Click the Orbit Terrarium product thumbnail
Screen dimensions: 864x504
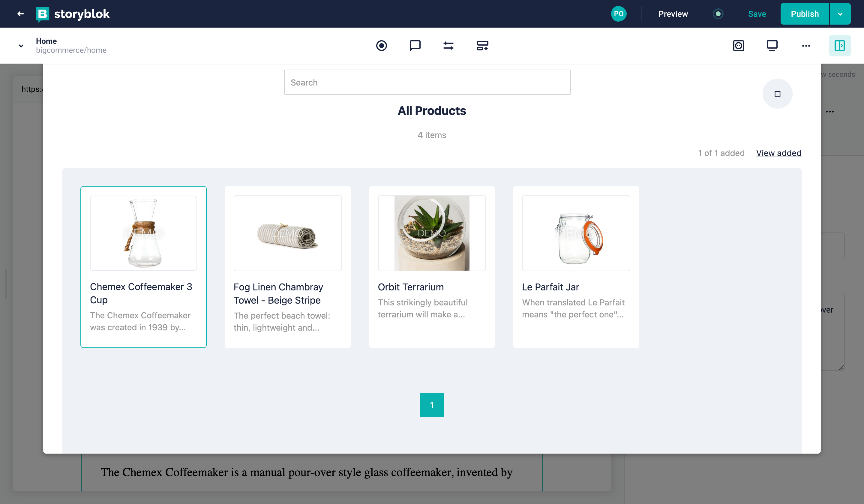coord(432,233)
